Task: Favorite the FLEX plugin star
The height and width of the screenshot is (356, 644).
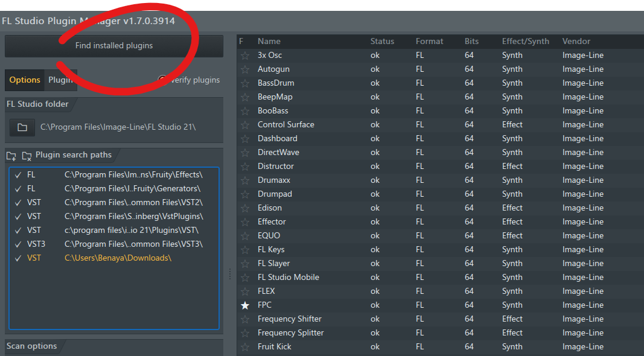Action: [x=245, y=291]
